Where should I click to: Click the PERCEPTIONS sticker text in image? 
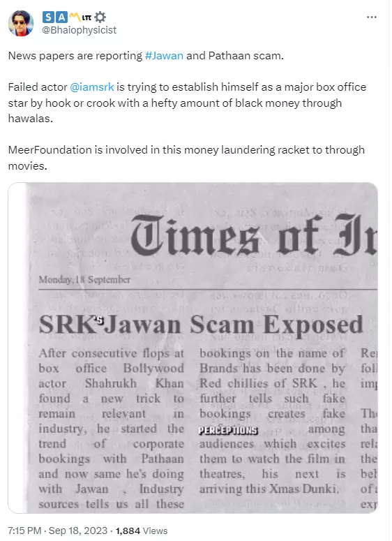(228, 430)
